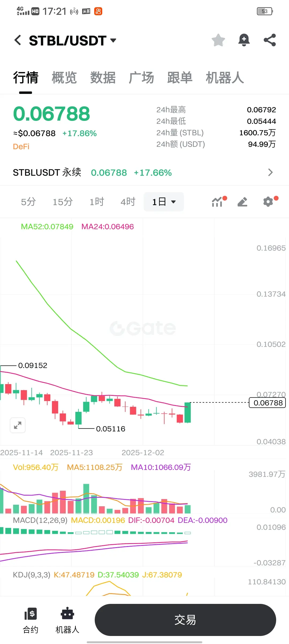
Task: Add STBL/USDT to favorites with star
Action: click(218, 40)
